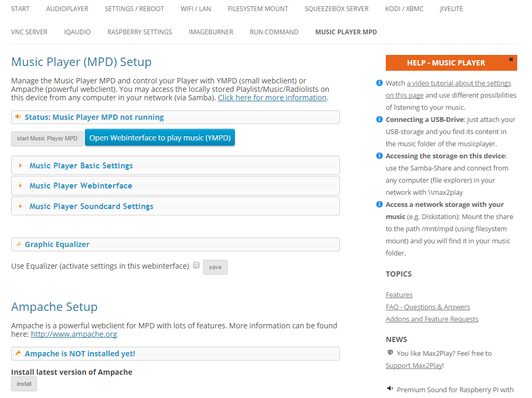Click the wrench icon beside Ampache not installed
This screenshot has width=532, height=398.
[x=18, y=353]
